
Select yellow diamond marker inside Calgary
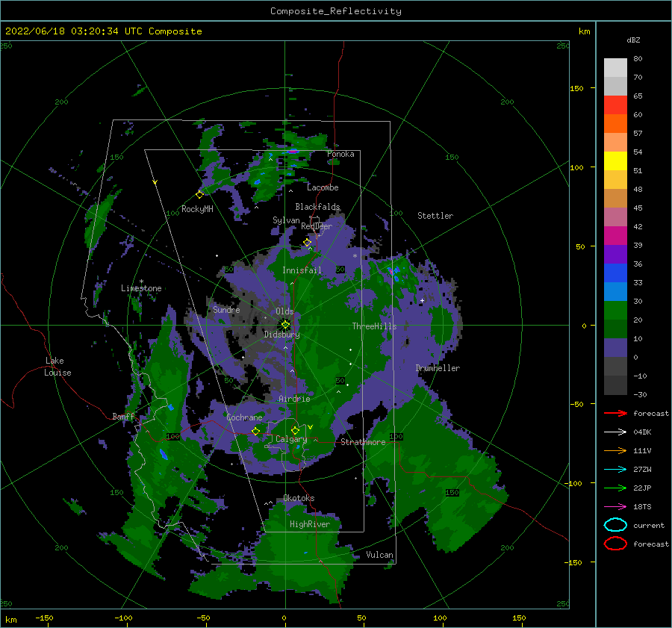[x=295, y=430]
